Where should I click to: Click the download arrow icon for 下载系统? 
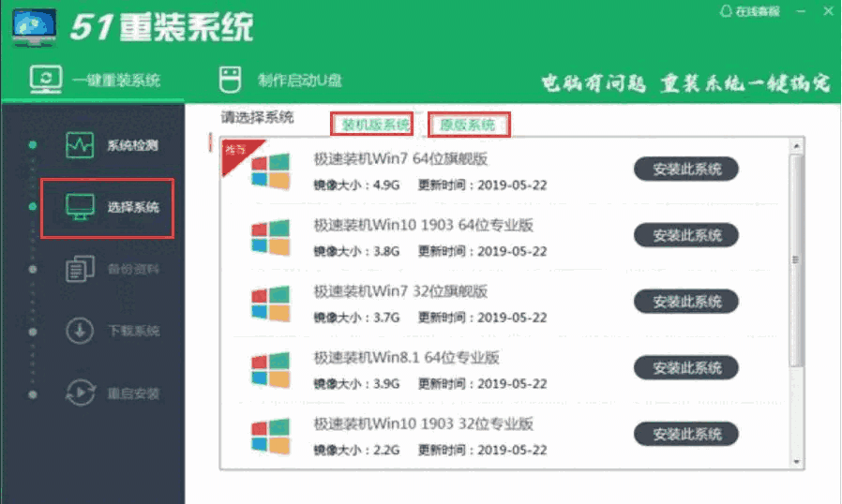pos(80,330)
